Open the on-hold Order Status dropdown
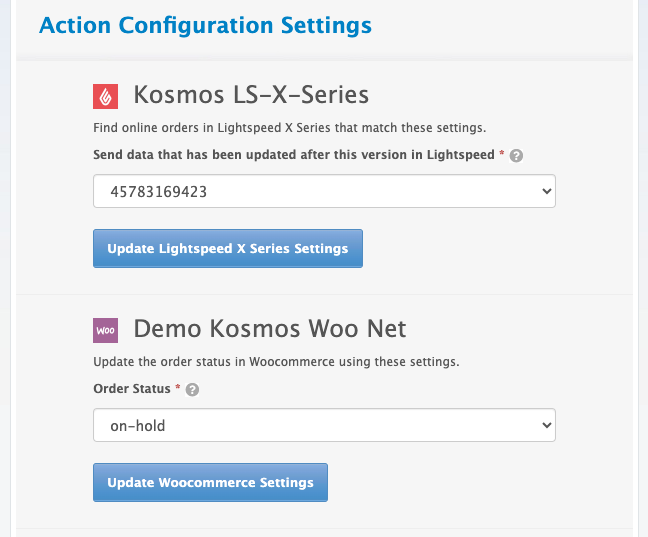This screenshot has height=537, width=648. (x=324, y=425)
